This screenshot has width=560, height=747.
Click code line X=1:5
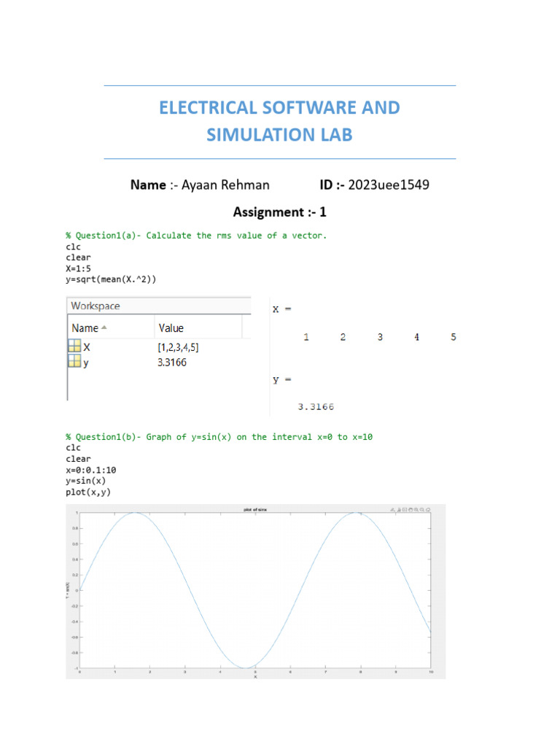[78, 268]
